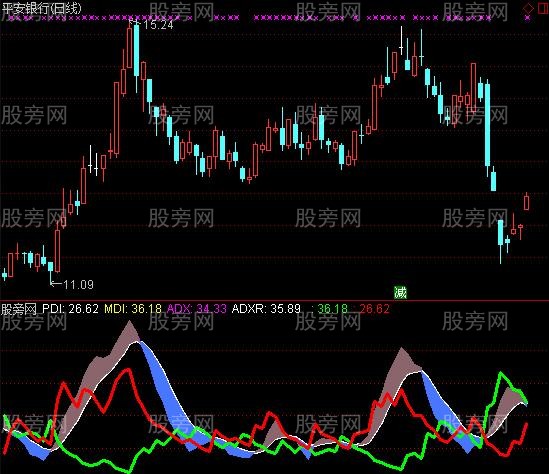Click the ADX: 34.33 indicator value
The image size is (549, 474).
click(x=196, y=309)
